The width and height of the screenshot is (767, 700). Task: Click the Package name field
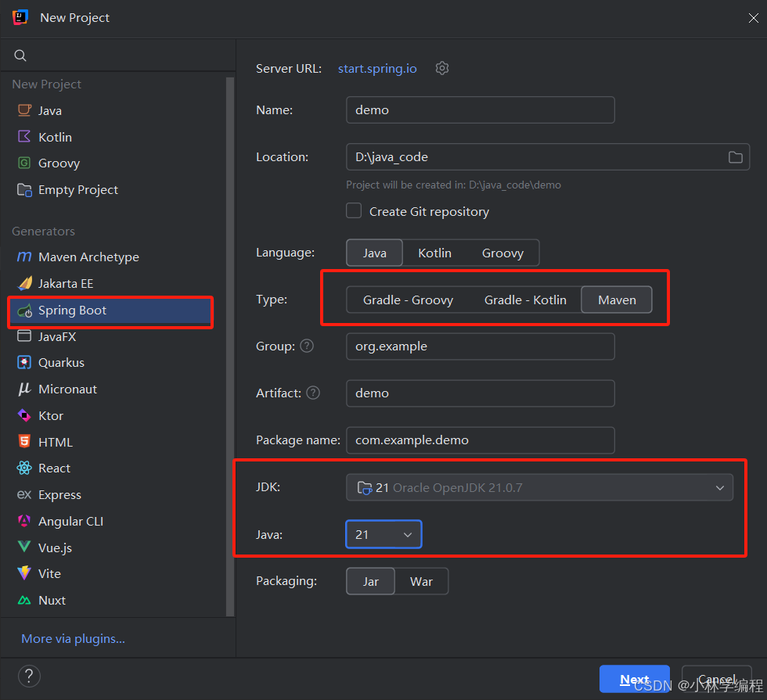[481, 440]
